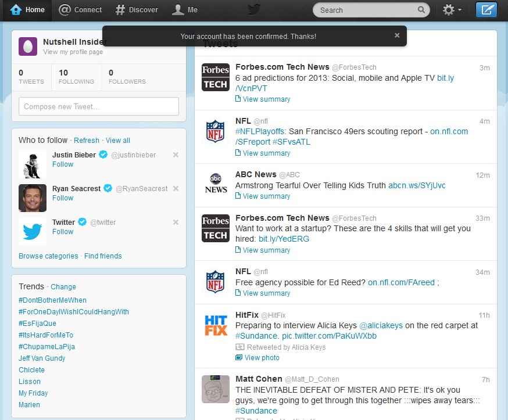Image resolution: width=508 pixels, height=420 pixels.
Task: Open the Lisson trend
Action: point(30,382)
